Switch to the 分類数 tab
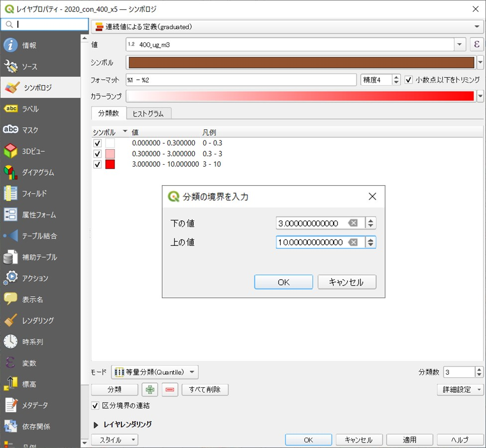 [109, 113]
